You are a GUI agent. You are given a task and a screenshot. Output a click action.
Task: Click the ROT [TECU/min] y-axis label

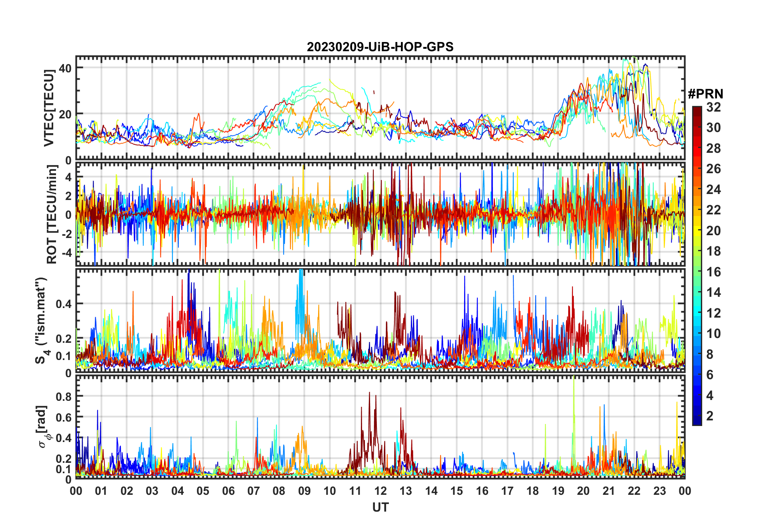(52, 214)
